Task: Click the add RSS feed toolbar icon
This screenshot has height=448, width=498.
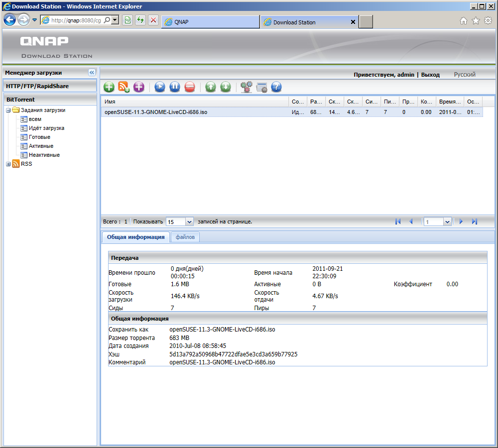Action: [x=124, y=87]
